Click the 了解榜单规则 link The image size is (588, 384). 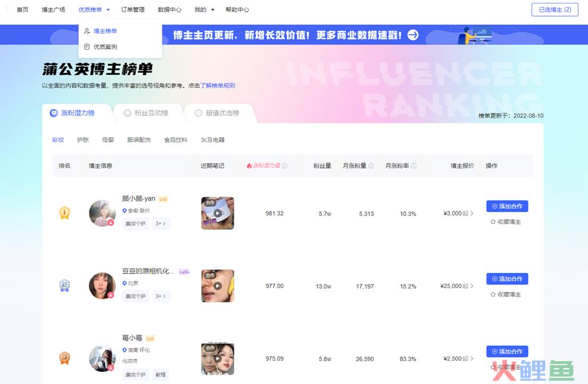pyautogui.click(x=218, y=86)
